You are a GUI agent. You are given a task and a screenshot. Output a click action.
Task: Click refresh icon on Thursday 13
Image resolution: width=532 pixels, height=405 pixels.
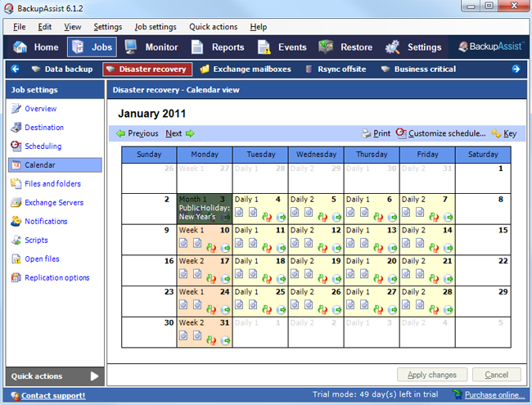378,248
